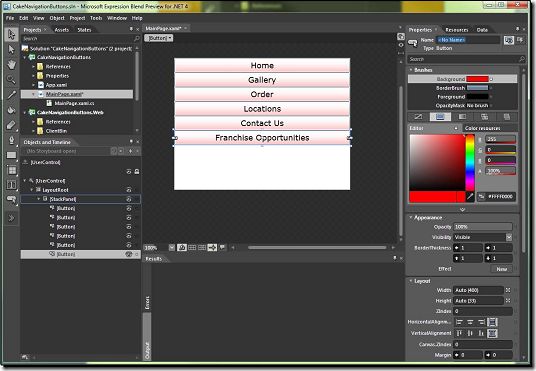Select the Button control tool

11,200
